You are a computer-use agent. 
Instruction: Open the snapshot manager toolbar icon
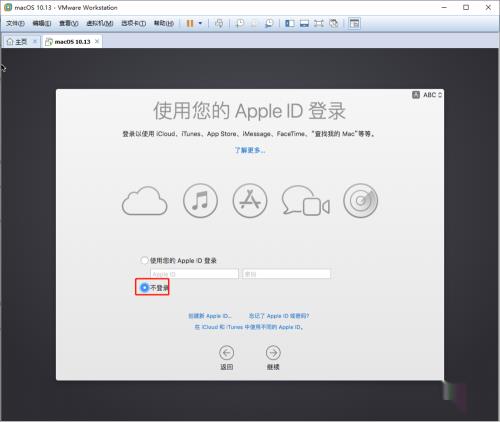pos(269,23)
